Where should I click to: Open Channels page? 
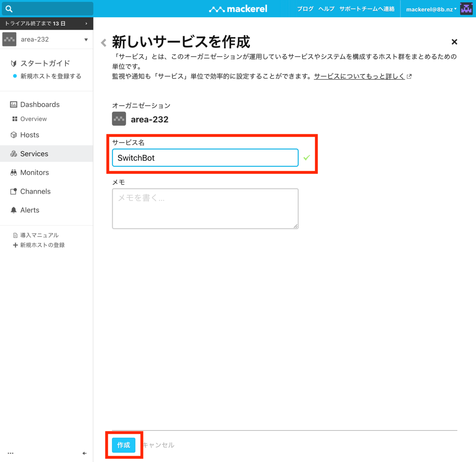tap(35, 191)
